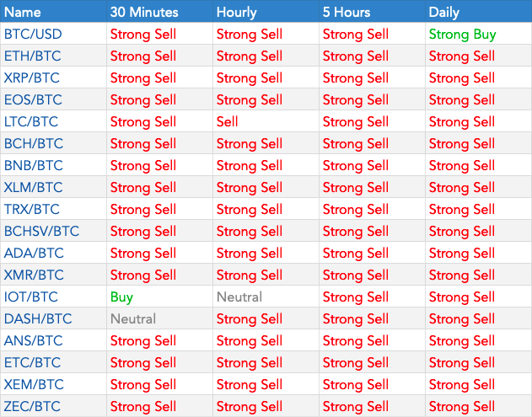Open the LTC/BTC pair link
Screen dimensions: 532x417
32,122
